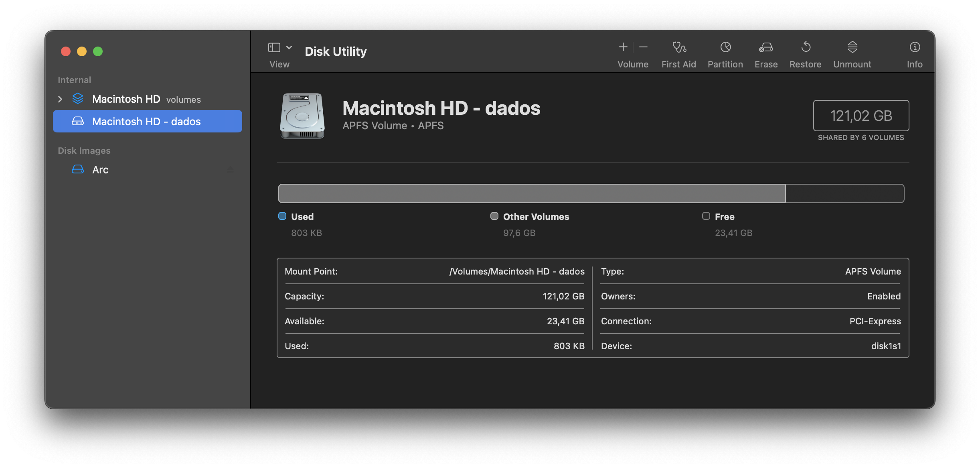980x468 pixels.
Task: Select Macintosh HD volumes container
Action: 126,99
